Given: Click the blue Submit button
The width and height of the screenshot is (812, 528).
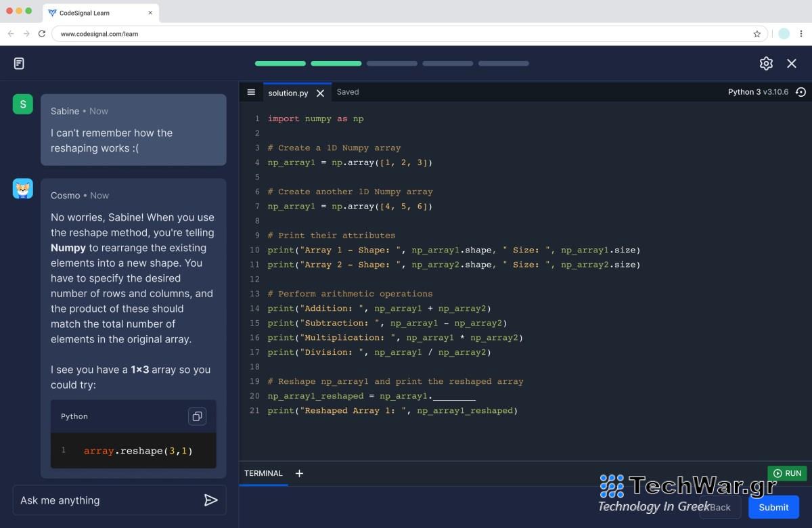Looking at the screenshot, I should coord(773,507).
